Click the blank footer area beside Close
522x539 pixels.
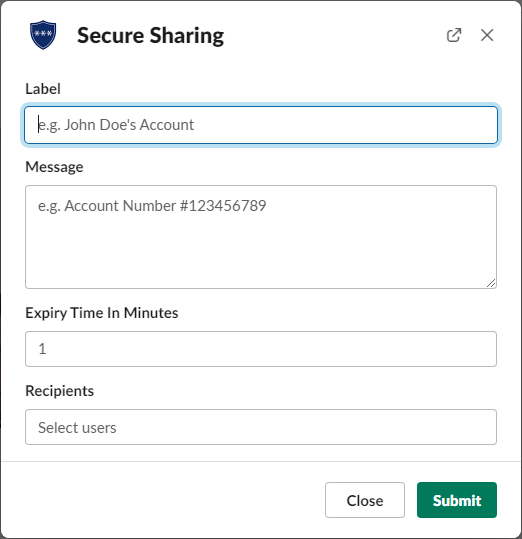coord(163,500)
